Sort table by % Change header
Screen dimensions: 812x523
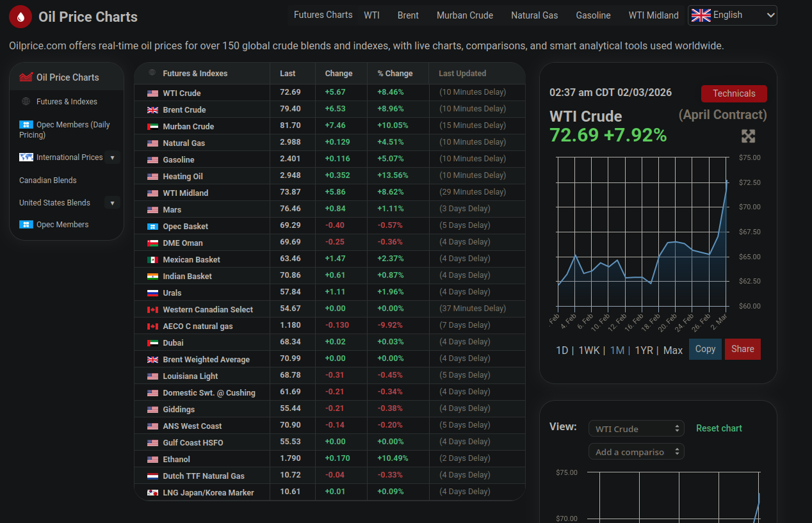pos(395,74)
